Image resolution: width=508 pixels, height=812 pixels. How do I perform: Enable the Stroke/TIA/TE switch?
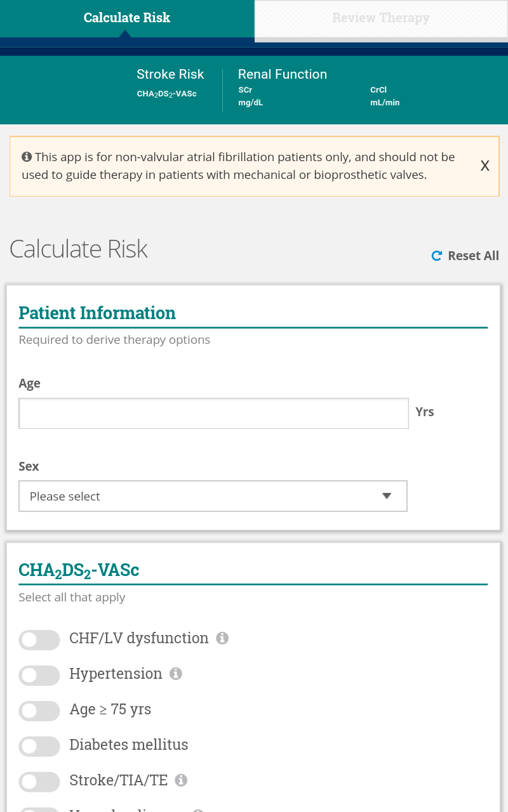pyautogui.click(x=39, y=782)
